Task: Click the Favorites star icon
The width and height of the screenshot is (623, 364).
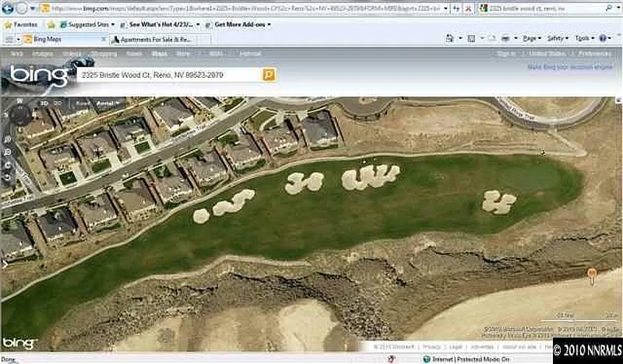Action: (7, 24)
